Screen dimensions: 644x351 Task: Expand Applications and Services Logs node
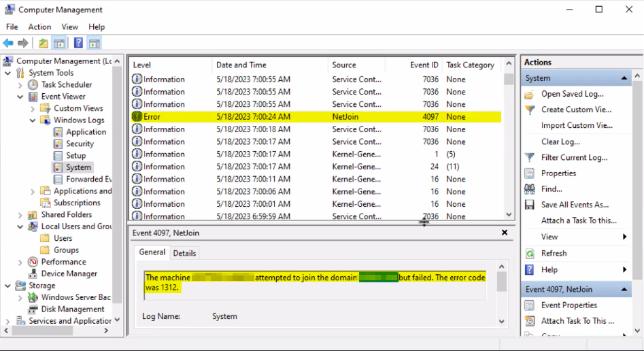[x=33, y=192]
